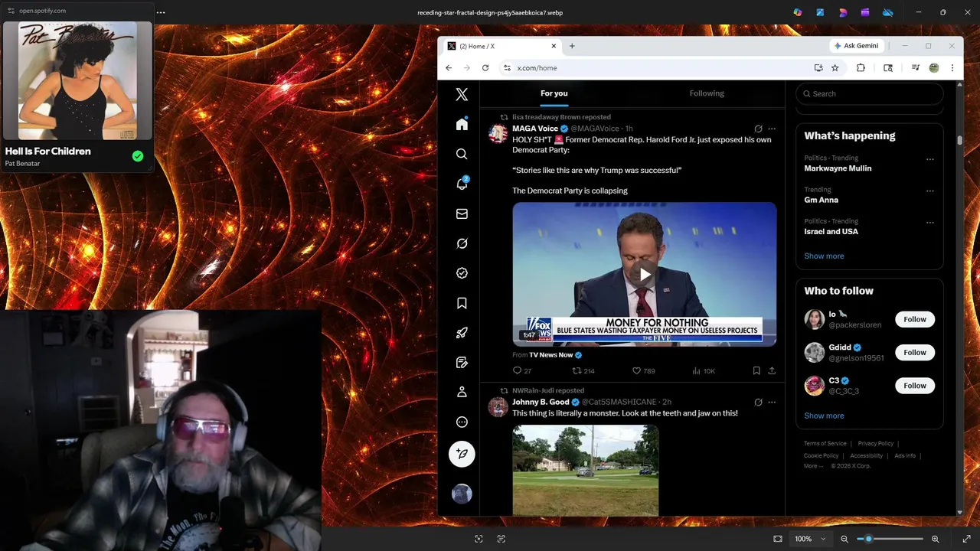Open the Premium rocket icon in sidebar
Screen dimensions: 980x551
[462, 333]
